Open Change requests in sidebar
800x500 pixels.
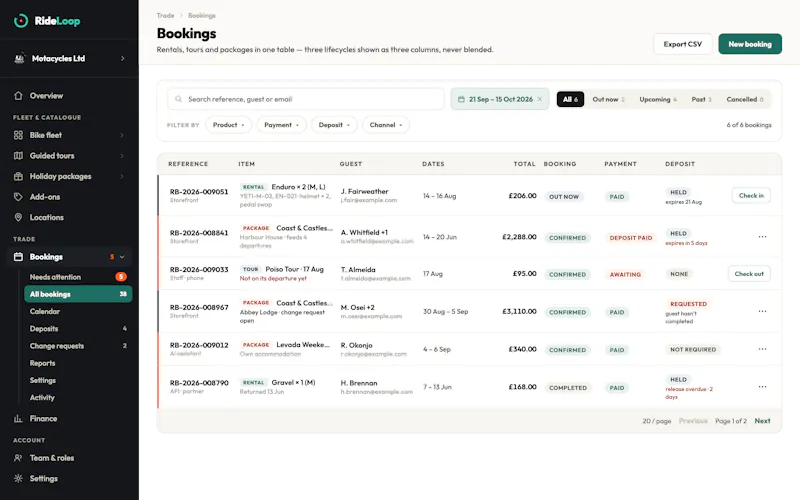pos(78,346)
